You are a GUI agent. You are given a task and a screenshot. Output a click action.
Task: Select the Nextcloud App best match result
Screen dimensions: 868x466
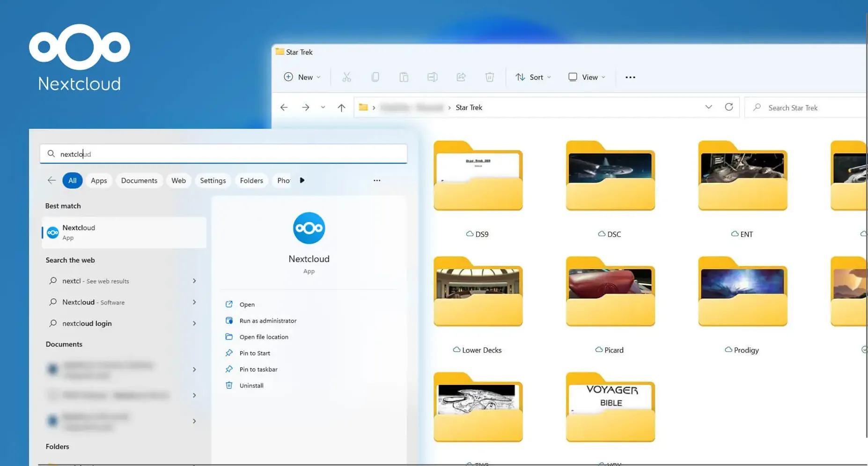[124, 232]
